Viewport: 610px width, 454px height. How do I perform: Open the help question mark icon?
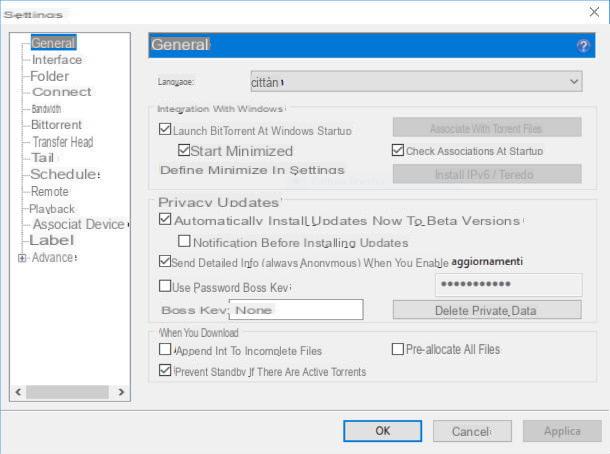point(583,46)
